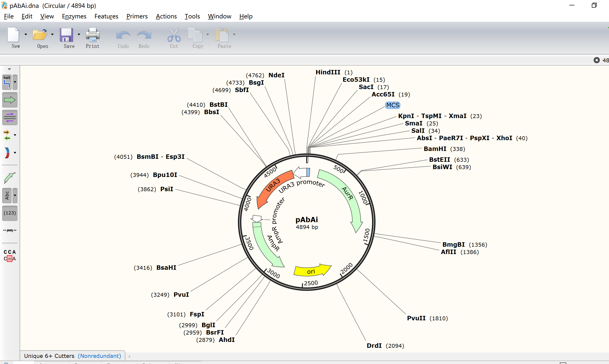The image size is (609, 364).
Task: Expand dropdown next to SalI enzymes button
Action: [15, 82]
